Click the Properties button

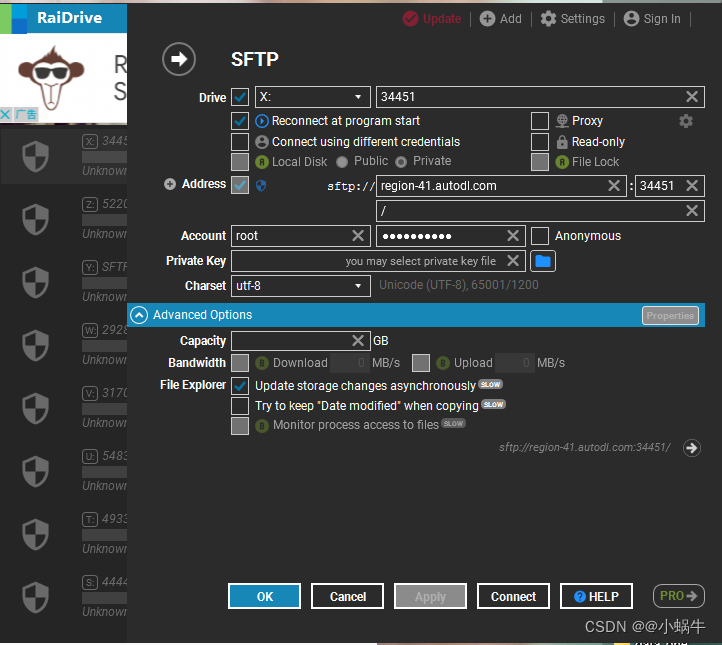pyautogui.click(x=670, y=315)
